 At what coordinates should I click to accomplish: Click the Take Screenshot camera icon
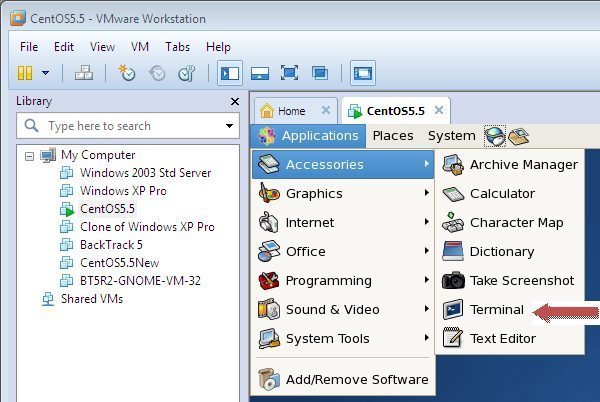[453, 280]
